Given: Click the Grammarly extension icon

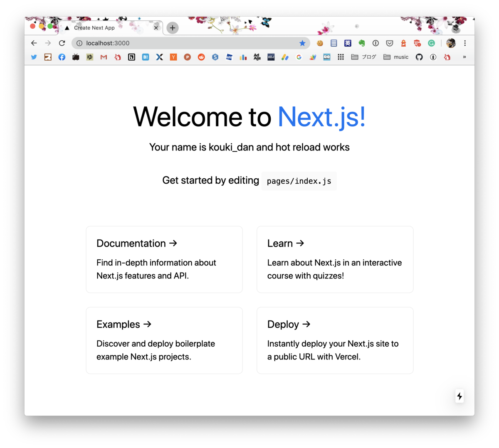Looking at the screenshot, I should (x=432, y=43).
